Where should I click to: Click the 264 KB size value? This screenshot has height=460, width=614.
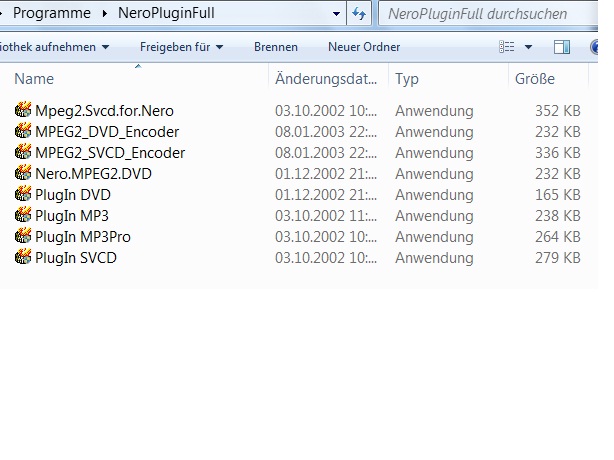pos(558,237)
